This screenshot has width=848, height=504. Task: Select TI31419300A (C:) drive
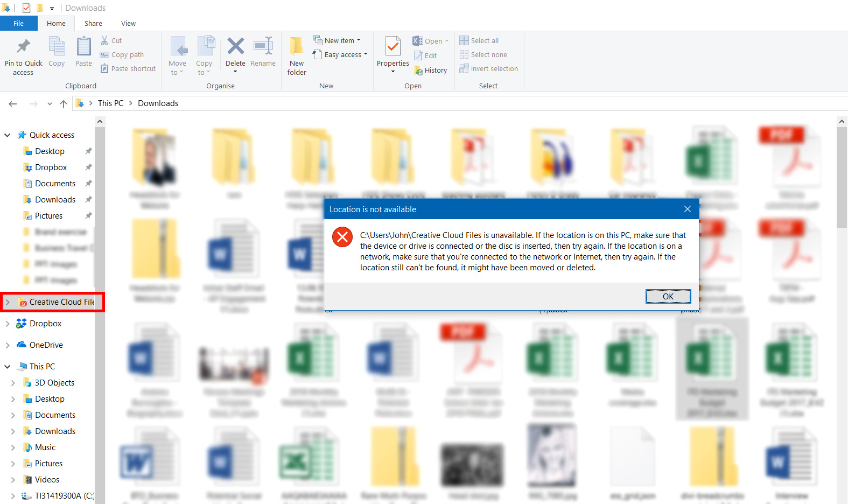click(64, 495)
